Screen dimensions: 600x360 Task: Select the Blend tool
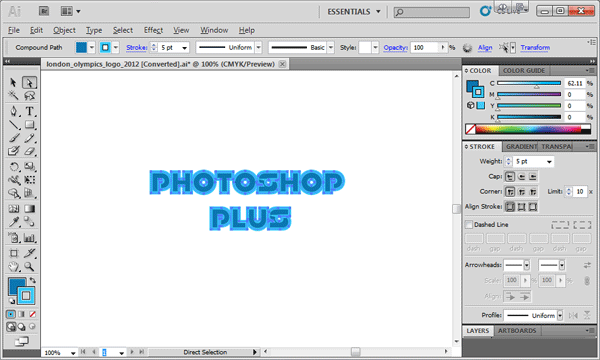click(x=29, y=222)
